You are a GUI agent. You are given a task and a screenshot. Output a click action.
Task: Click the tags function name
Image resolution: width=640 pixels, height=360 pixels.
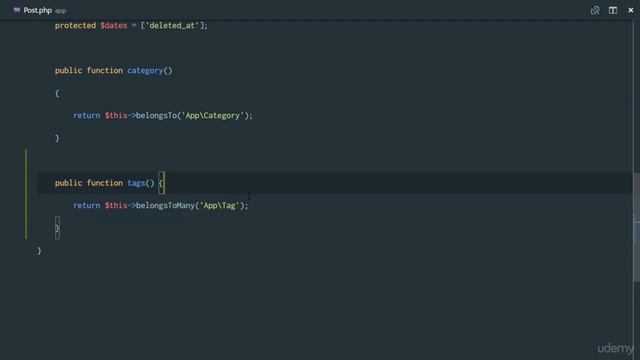[136, 183]
